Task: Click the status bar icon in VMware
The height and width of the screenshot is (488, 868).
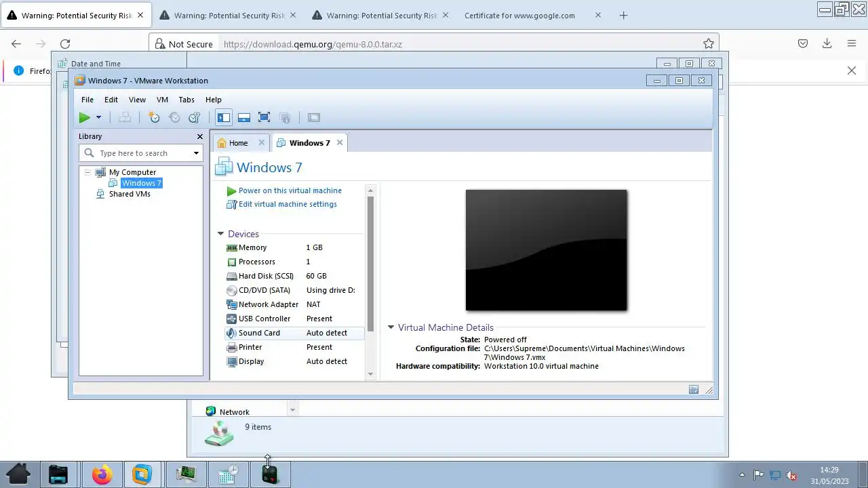Action: [694, 390]
